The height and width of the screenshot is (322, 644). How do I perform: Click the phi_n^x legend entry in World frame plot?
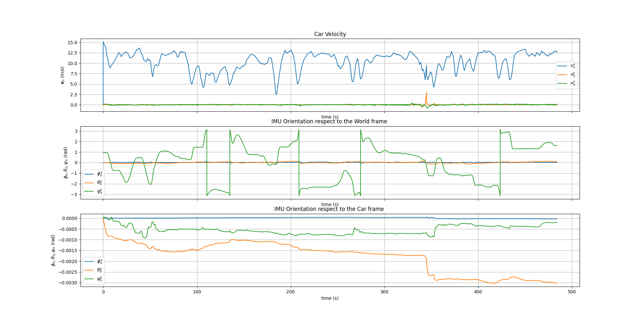coord(93,174)
